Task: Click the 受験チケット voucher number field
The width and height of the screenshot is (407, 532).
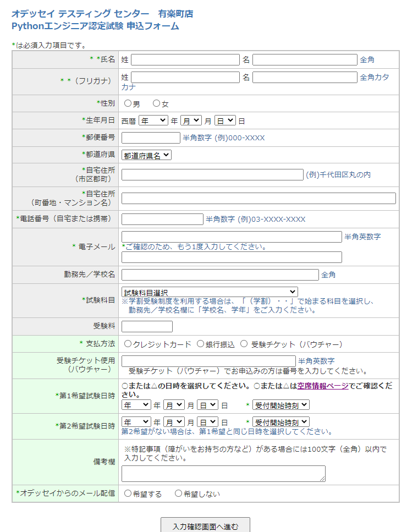Action: (x=208, y=361)
